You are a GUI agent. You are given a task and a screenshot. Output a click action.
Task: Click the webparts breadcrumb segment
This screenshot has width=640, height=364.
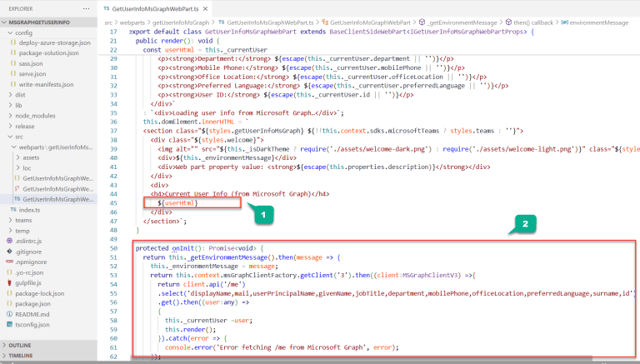click(x=132, y=22)
